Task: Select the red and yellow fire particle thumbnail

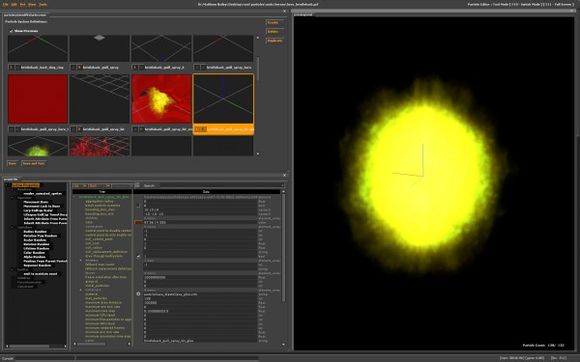Action: click(162, 99)
